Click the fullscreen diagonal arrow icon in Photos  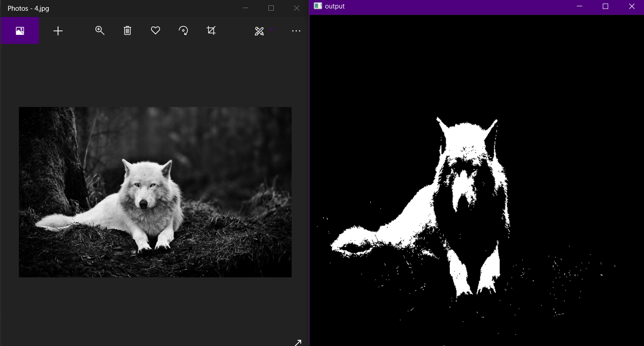(x=298, y=342)
